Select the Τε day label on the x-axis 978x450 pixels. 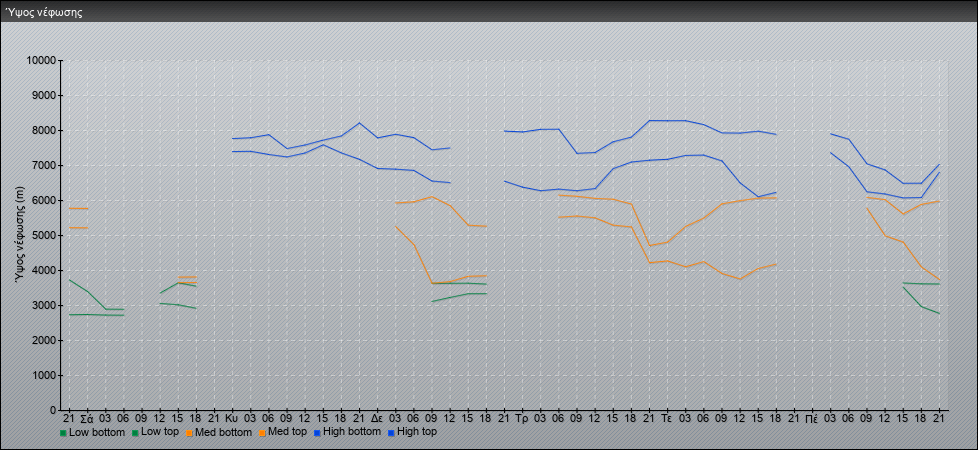[x=667, y=418]
